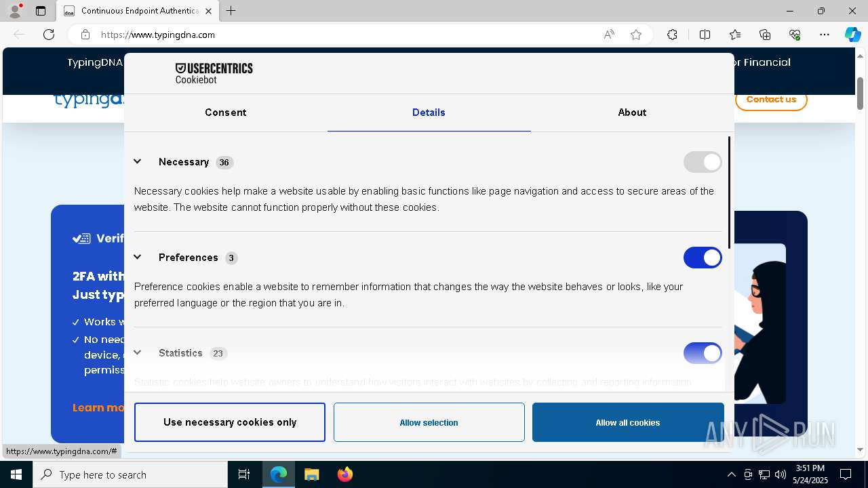Reload the current page
This screenshot has width=868, height=488.
tap(49, 35)
